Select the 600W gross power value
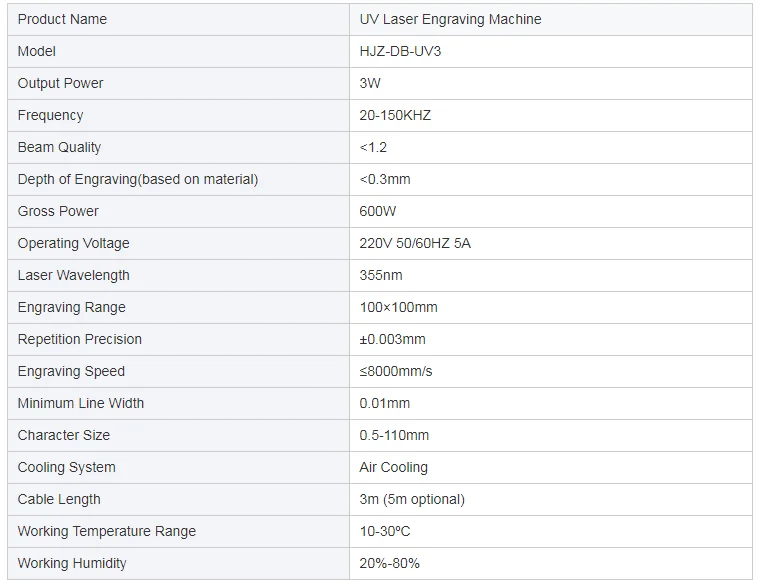757x586 pixels. 378,211
